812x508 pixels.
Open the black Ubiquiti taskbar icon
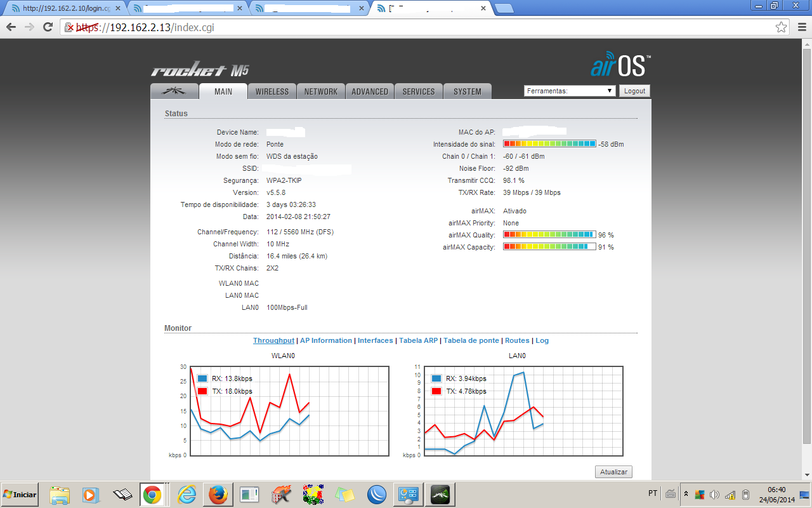coord(440,494)
